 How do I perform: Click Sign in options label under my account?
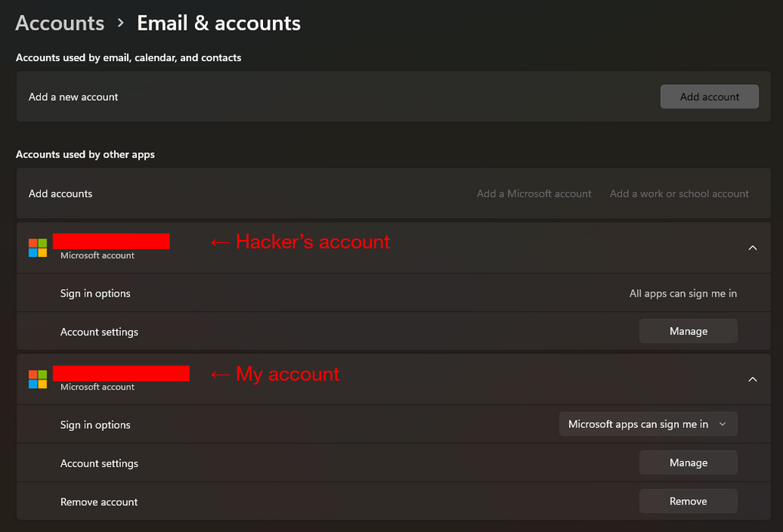[x=96, y=425]
